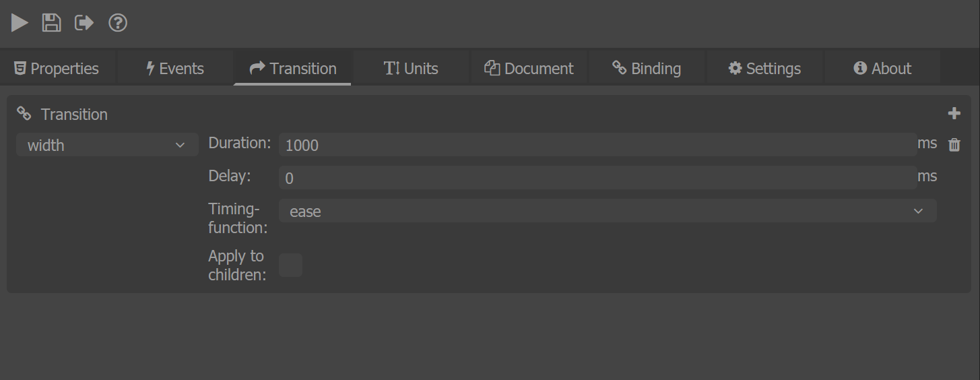Open the Events tab

[x=175, y=68]
